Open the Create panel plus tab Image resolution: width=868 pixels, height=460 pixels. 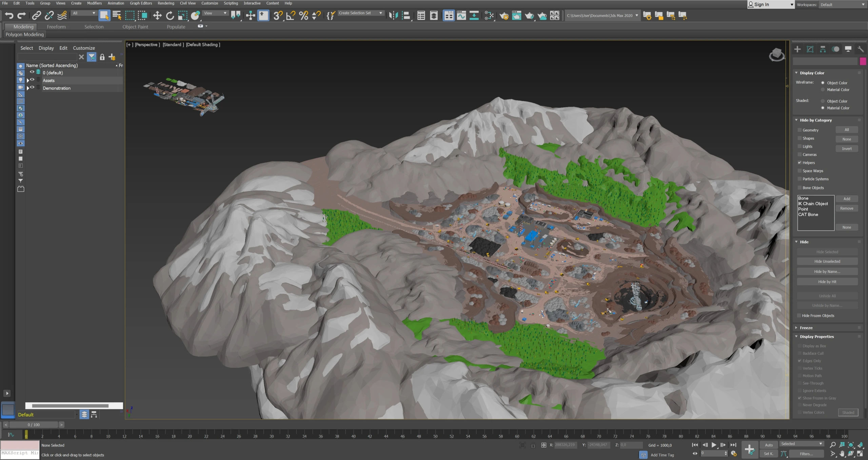(x=797, y=49)
